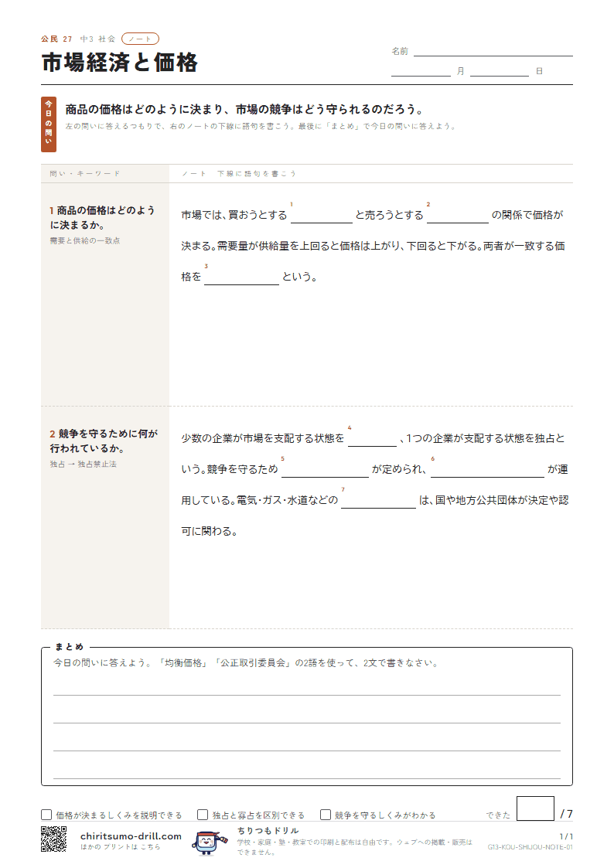The width and height of the screenshot is (614, 868).
Task: Click the まとめ section heading
Action: coord(69,647)
